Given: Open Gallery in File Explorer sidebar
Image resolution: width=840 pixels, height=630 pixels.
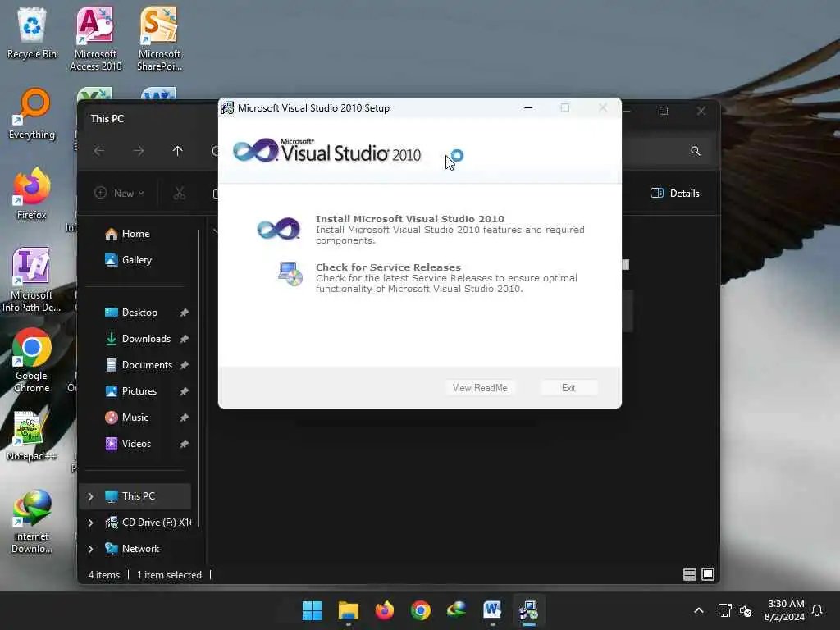Looking at the screenshot, I should tap(129, 260).
